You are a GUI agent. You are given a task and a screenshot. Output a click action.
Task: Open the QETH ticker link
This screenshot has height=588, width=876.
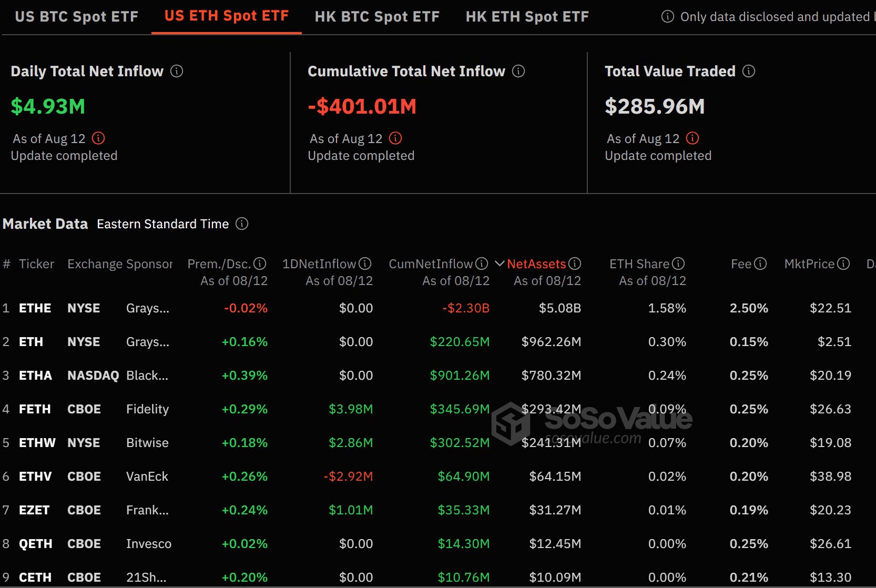[x=36, y=544]
